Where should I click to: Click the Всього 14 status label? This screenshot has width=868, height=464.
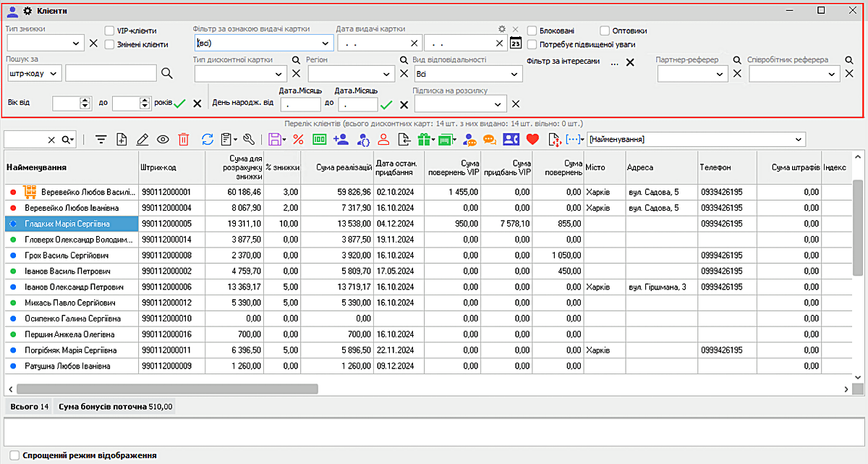28,406
